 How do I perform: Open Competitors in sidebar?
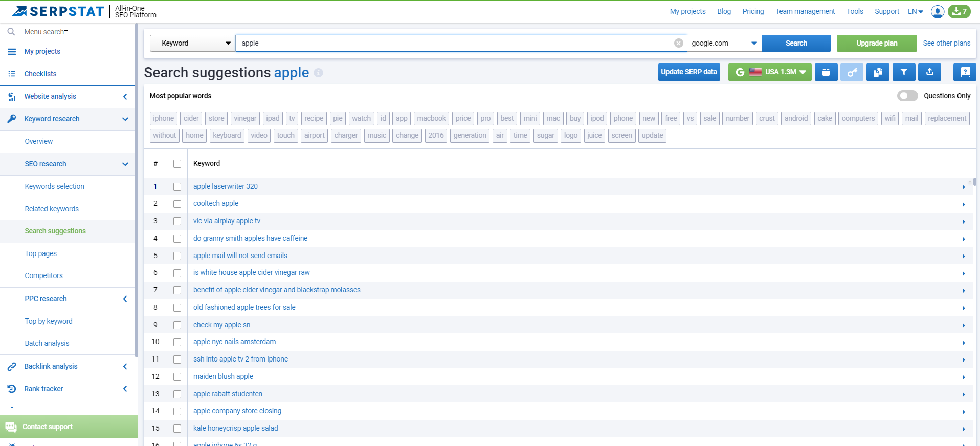point(44,275)
